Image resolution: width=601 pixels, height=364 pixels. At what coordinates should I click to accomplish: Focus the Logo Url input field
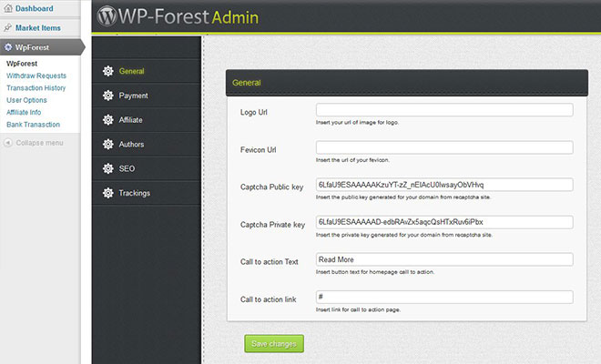(443, 110)
